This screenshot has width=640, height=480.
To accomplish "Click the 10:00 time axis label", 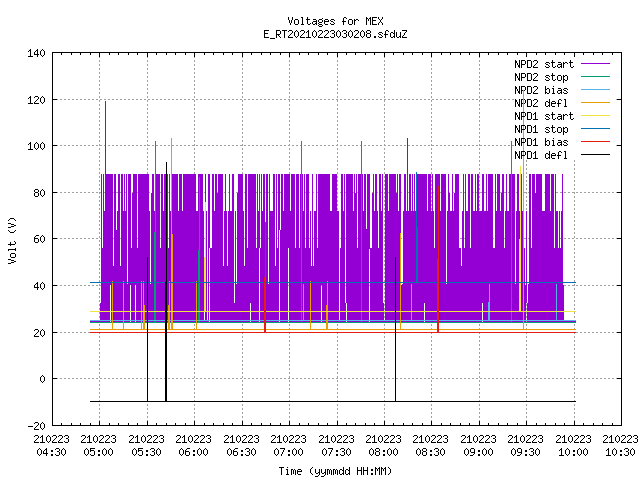I will tap(573, 452).
